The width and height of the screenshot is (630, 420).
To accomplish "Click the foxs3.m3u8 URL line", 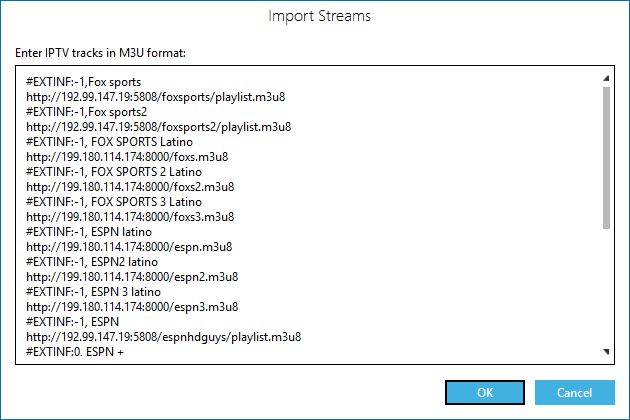I will coord(130,217).
